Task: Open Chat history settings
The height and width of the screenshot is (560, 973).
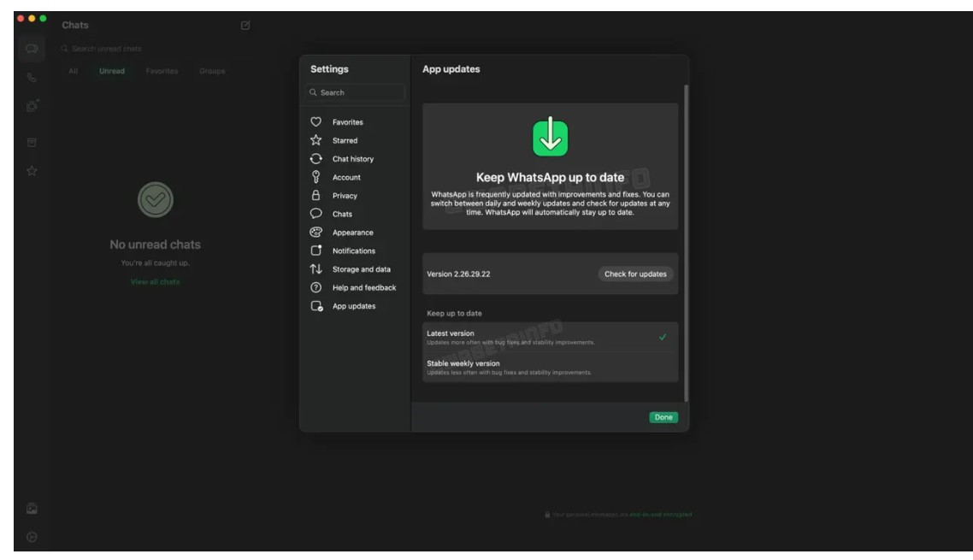Action: [x=355, y=159]
